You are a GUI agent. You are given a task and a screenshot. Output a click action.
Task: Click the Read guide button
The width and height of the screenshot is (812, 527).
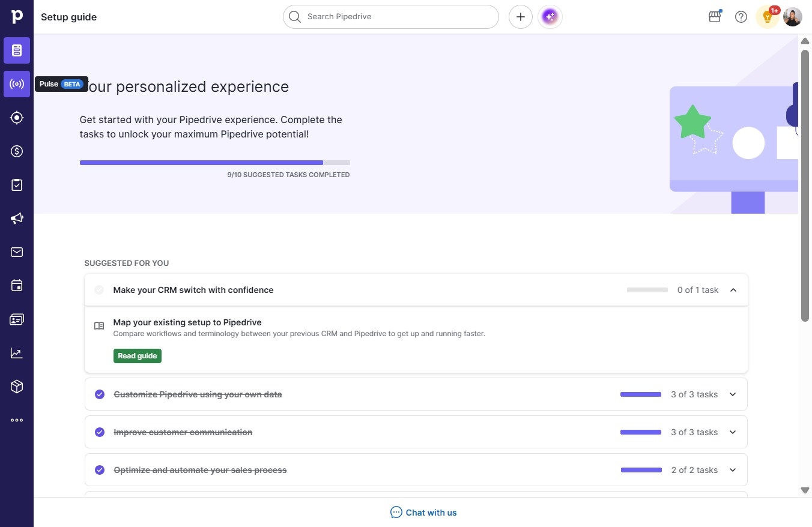coord(138,356)
